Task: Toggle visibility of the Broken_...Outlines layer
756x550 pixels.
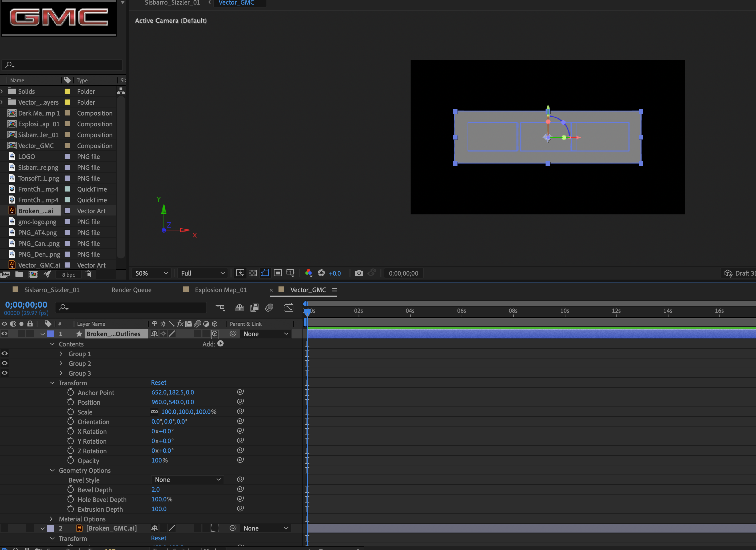Action: [4, 334]
